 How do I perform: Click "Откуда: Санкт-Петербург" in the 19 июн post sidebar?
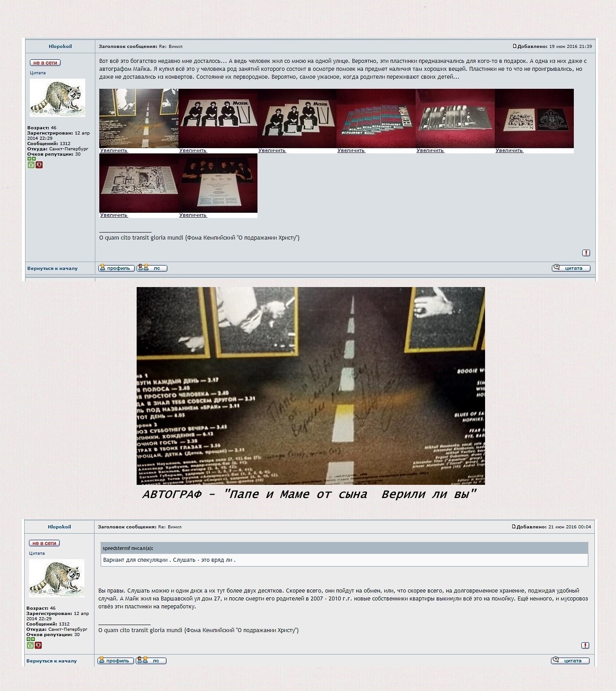pos(58,149)
